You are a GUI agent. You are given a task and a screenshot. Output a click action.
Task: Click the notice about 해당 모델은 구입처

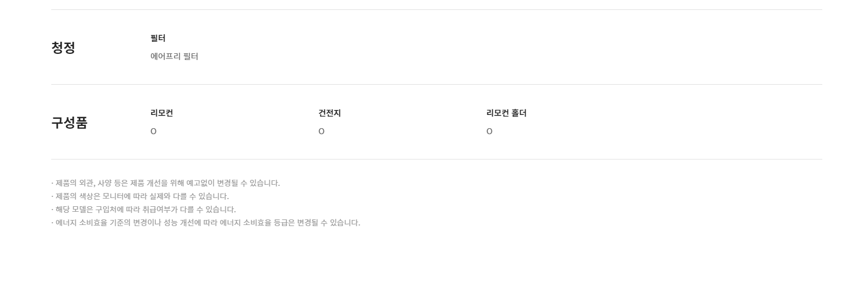(x=144, y=210)
